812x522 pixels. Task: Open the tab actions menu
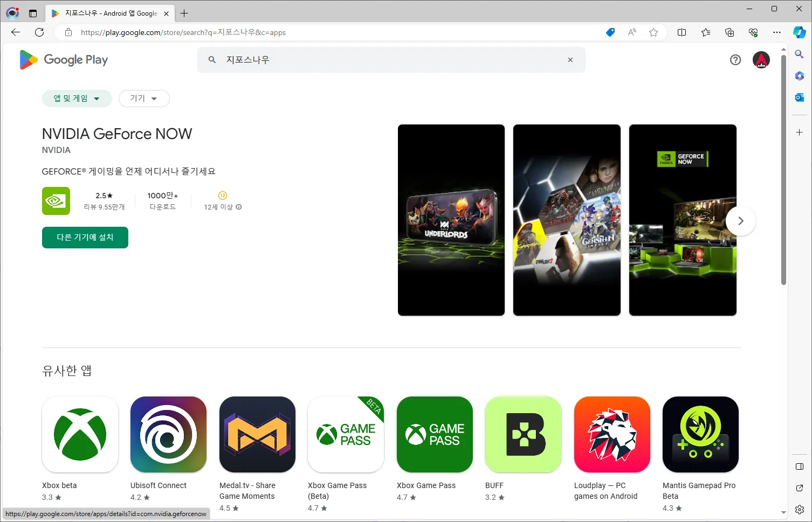(x=33, y=13)
